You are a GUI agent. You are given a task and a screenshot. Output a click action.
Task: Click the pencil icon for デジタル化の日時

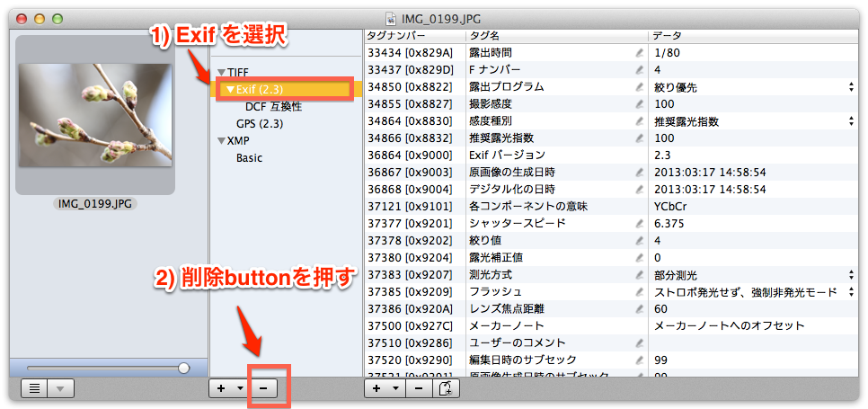point(640,190)
